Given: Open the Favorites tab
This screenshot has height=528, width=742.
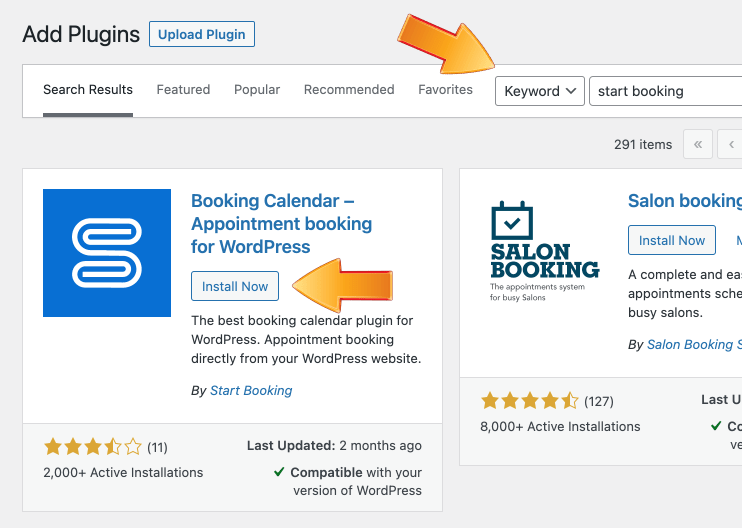Looking at the screenshot, I should click(445, 90).
